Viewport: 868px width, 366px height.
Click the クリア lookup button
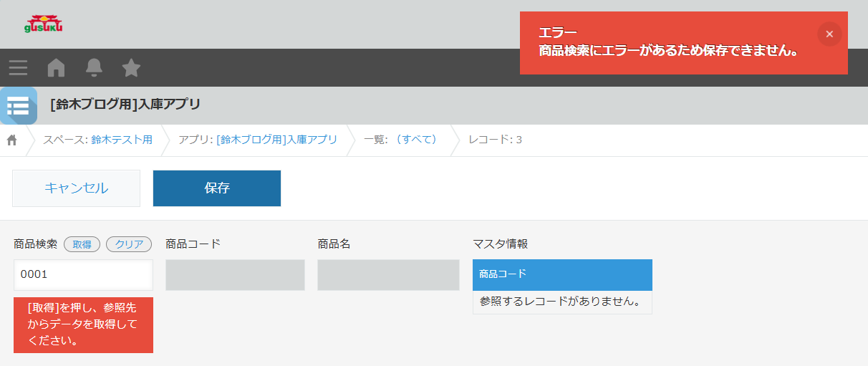pyautogui.click(x=129, y=244)
